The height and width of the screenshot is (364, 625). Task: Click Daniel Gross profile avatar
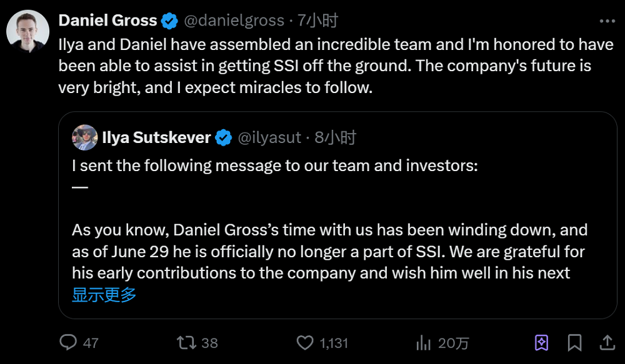pos(28,31)
